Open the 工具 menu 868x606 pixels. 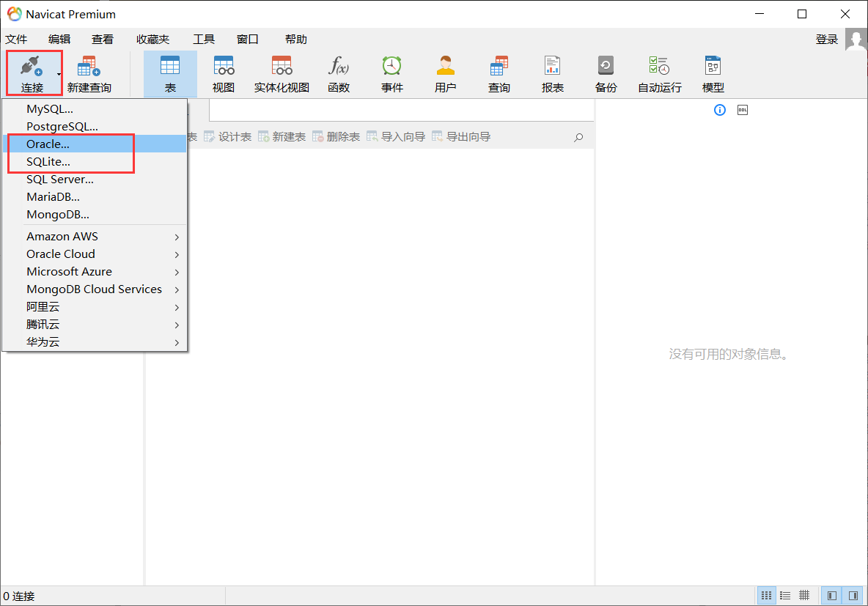pos(204,39)
